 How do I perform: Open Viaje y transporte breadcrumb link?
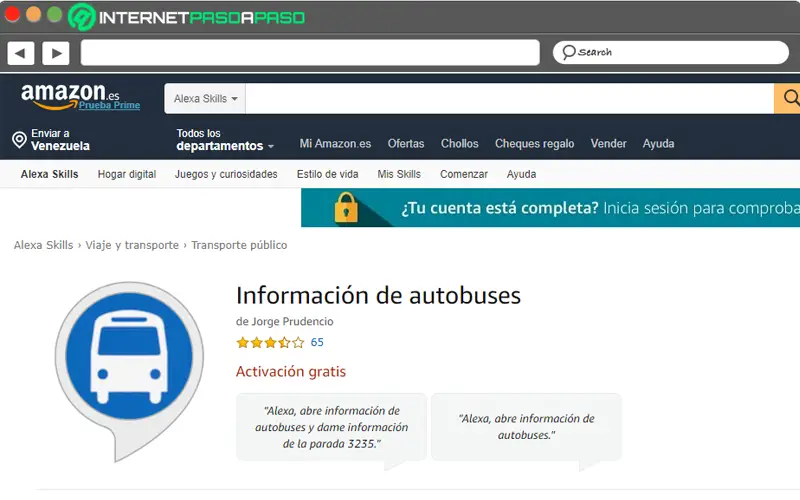[132, 245]
